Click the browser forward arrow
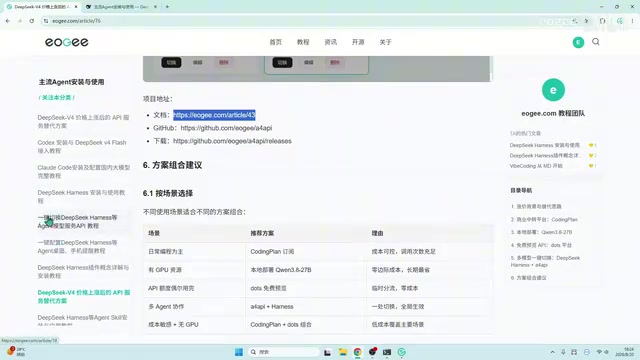The height and width of the screenshot is (360, 640). 20,21
